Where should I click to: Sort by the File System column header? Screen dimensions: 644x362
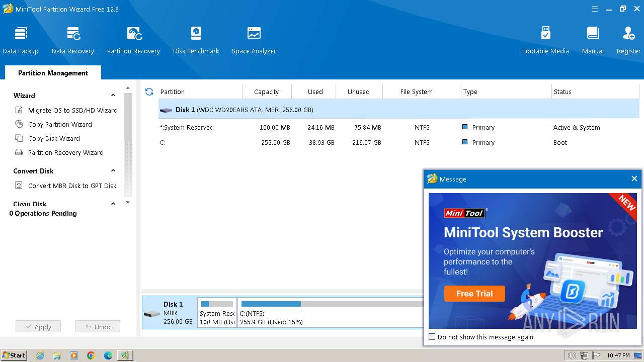point(422,92)
